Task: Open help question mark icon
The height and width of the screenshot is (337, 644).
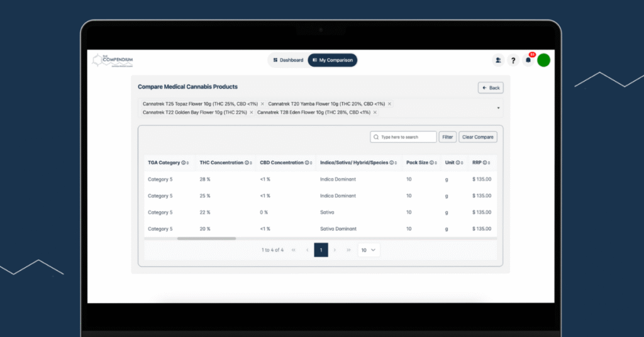Action: point(513,60)
